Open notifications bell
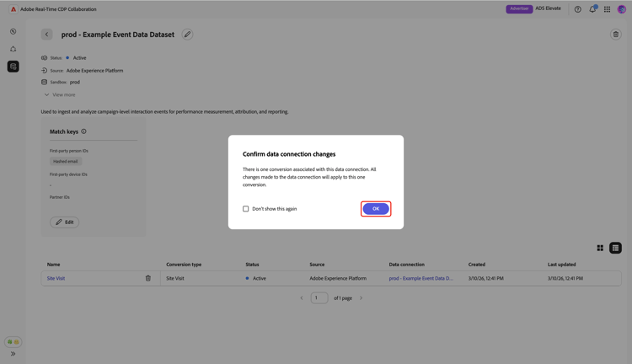The width and height of the screenshot is (632, 364). tap(592, 9)
